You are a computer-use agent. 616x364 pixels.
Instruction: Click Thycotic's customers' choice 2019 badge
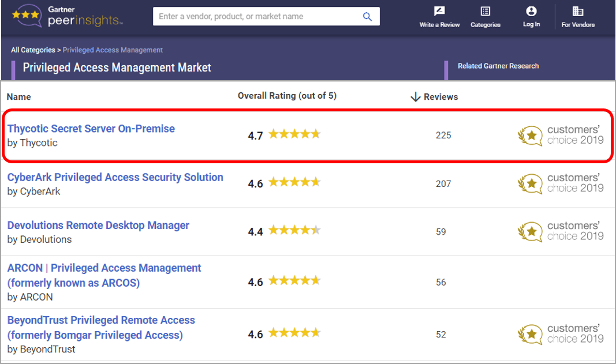(x=561, y=135)
